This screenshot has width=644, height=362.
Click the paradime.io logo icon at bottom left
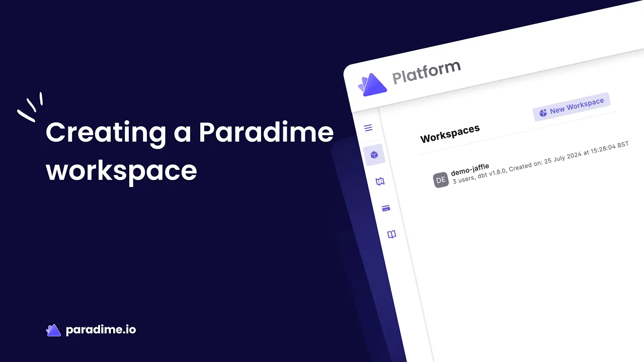pyautogui.click(x=53, y=330)
